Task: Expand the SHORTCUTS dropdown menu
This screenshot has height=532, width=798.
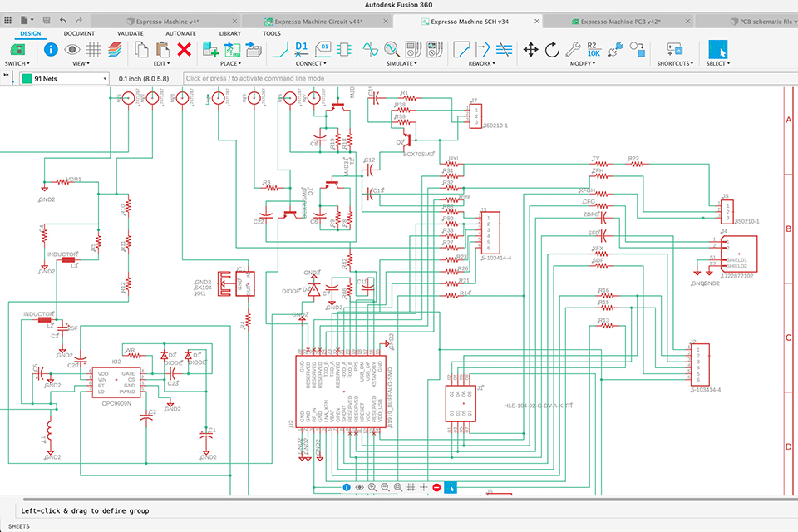Action: 675,64
